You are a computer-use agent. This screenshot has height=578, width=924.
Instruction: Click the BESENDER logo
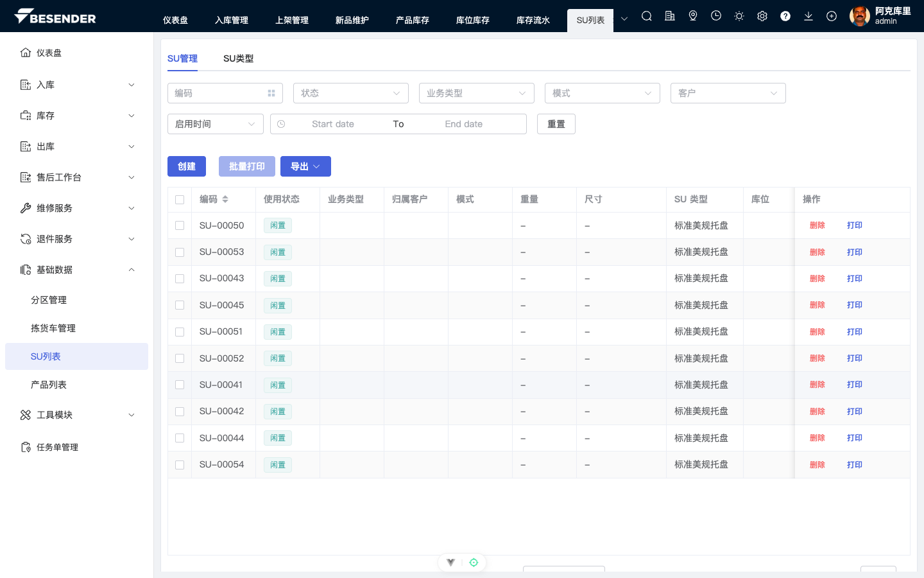55,17
